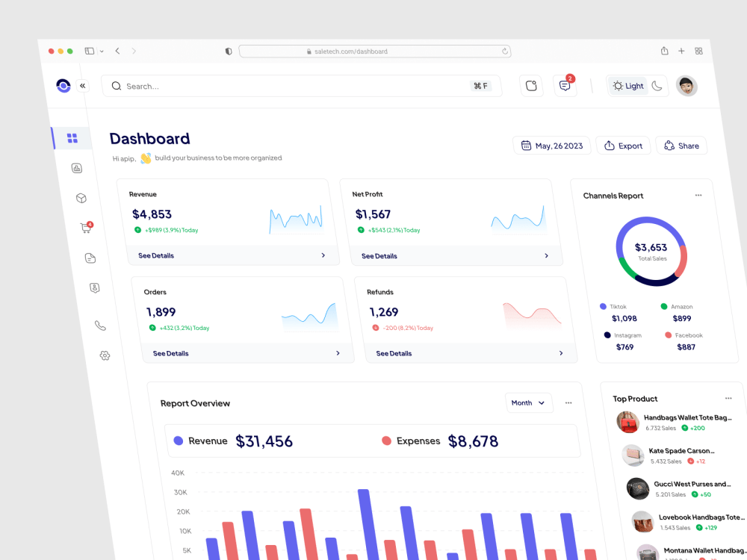The width and height of the screenshot is (747, 560).
Task: Click the browser address bar saletech.com/dashboard
Action: [375, 52]
